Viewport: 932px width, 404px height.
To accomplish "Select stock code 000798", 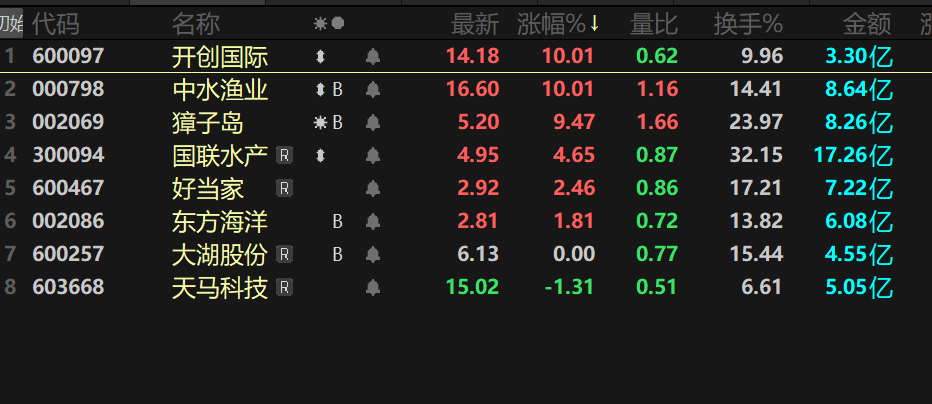I will 68,89.
